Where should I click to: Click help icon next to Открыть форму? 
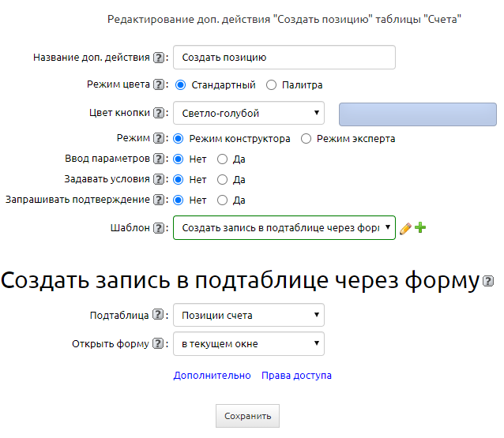coord(159,343)
